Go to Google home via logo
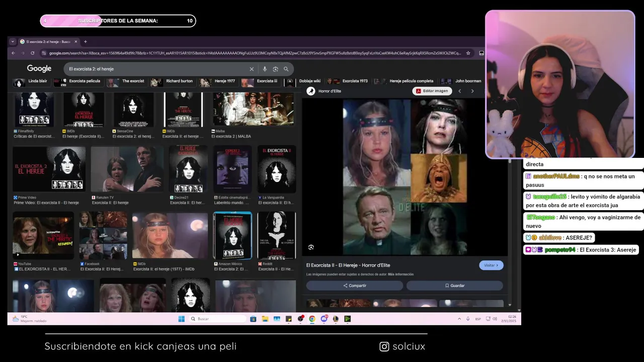644x362 pixels. click(39, 69)
